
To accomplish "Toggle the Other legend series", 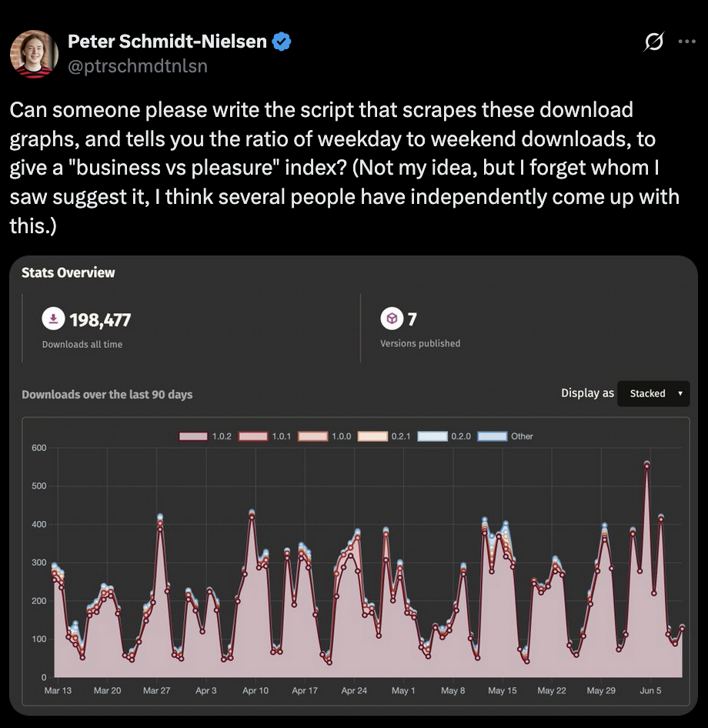I will (x=493, y=436).
